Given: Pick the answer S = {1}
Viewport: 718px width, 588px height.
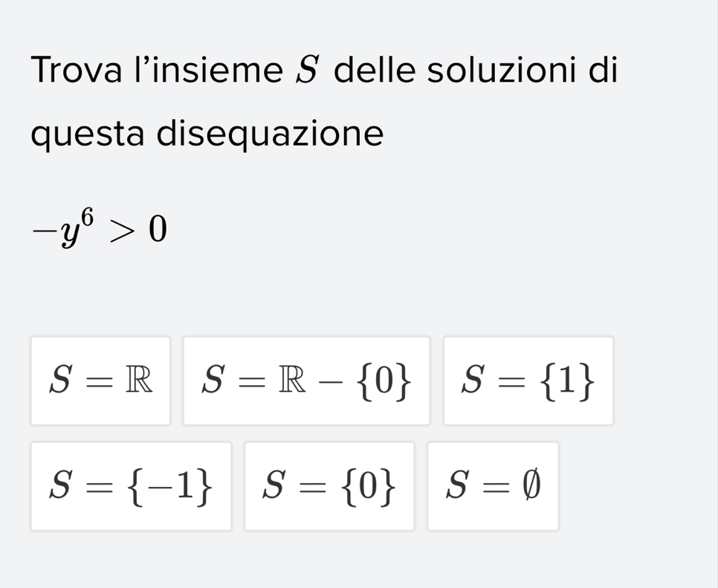Looking at the screenshot, I should pos(528,381).
